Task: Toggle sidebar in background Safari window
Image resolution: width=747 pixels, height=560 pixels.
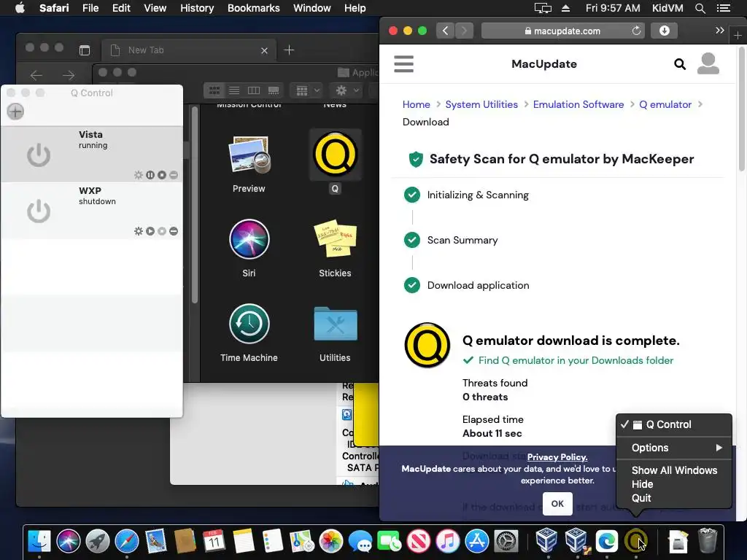Action: tap(85, 50)
